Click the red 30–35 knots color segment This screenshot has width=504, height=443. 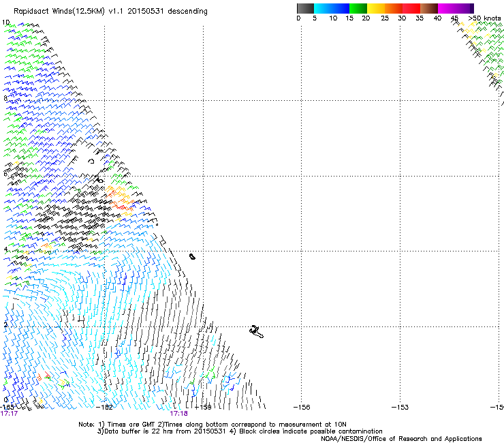[x=411, y=8]
